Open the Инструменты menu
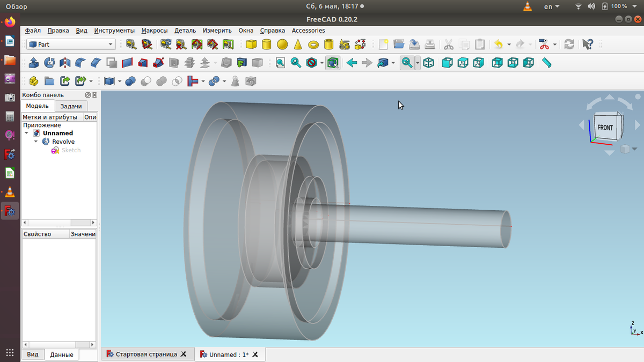The width and height of the screenshot is (644, 362). coord(114,31)
